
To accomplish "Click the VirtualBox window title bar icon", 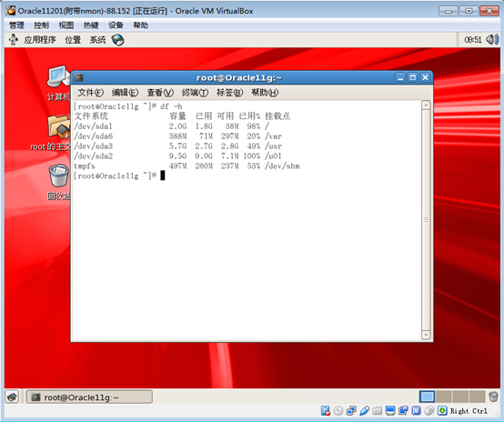I will 11,11.
